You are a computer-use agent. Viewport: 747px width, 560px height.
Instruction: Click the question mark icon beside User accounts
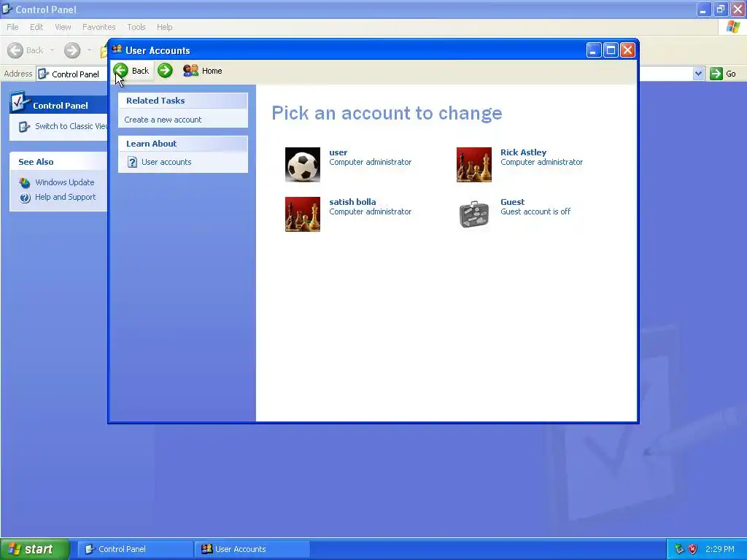pos(133,162)
